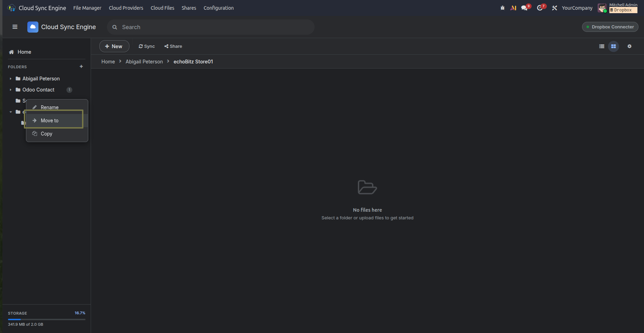644x333 pixels.
Task: Open the hamburger sidebar menu
Action: [15, 27]
